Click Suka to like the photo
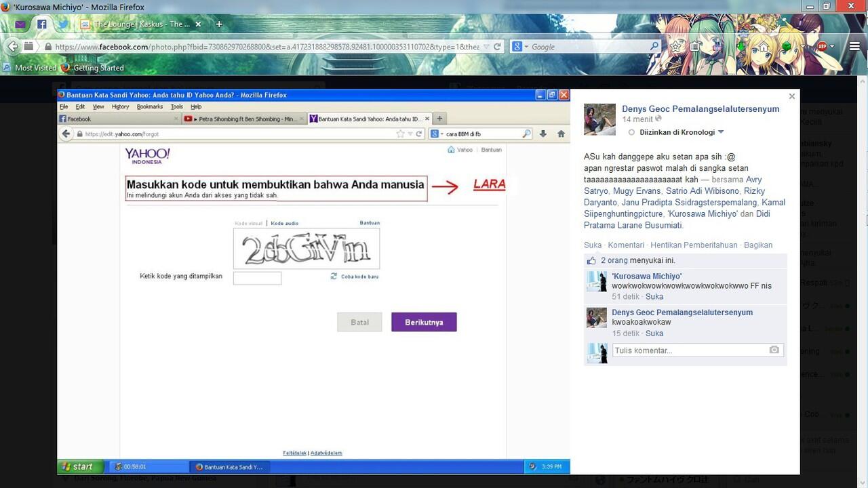 593,245
